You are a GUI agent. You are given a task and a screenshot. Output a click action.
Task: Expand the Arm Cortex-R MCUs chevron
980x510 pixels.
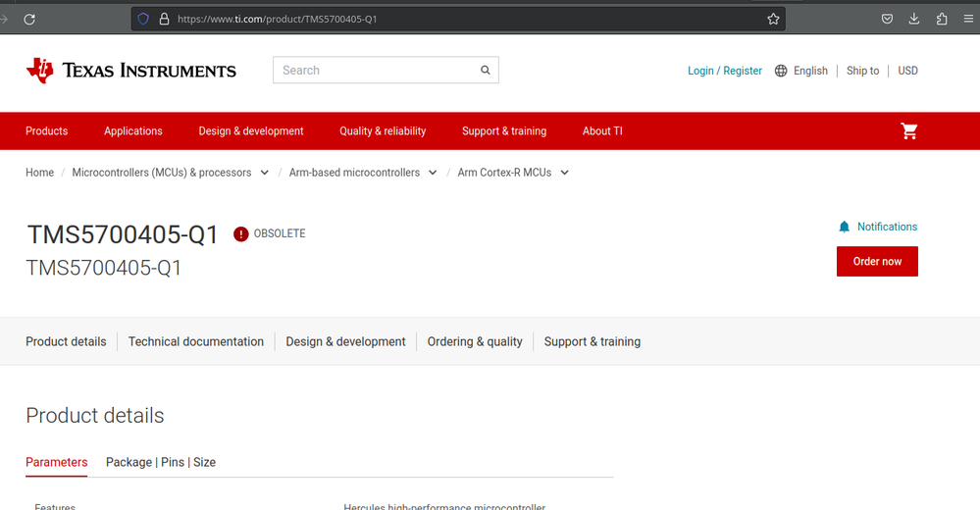pyautogui.click(x=564, y=173)
